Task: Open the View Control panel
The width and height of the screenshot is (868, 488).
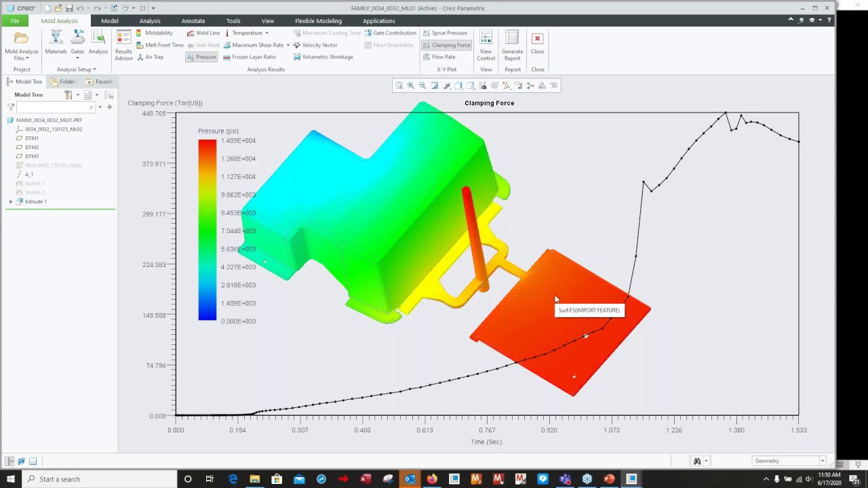Action: coord(486,45)
